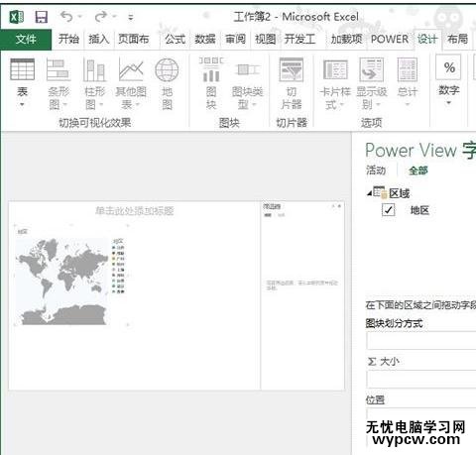This screenshot has height=455, width=476.
Task: Click the 图块 tiles icon
Action: pyautogui.click(x=211, y=83)
